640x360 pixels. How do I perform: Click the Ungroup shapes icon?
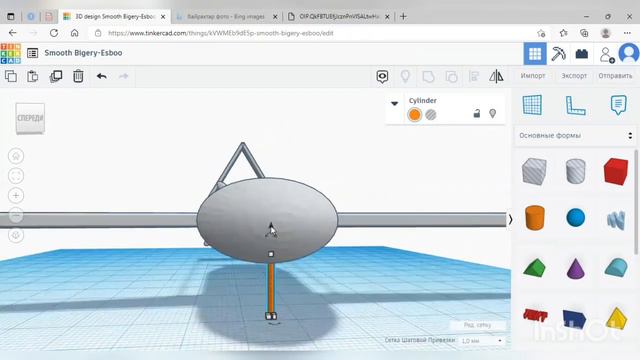pos(451,76)
